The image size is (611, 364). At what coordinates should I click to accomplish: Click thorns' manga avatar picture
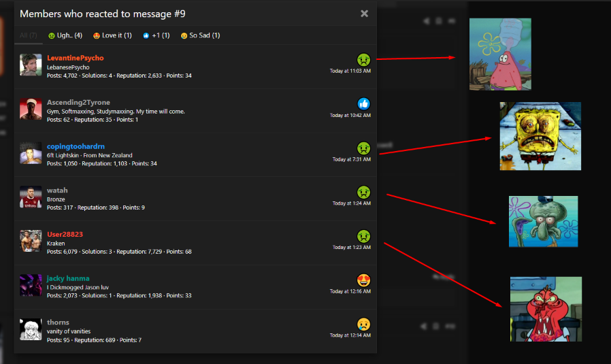click(31, 329)
